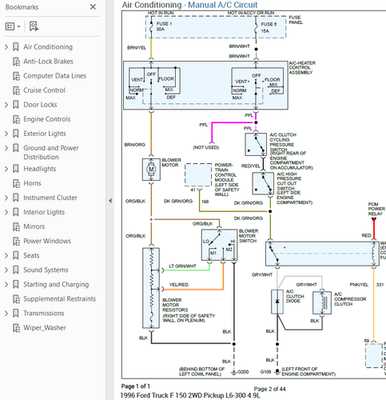Expand the Ground and Power Distribution bookmark
Screen dimensions: 386x400
point(6,148)
